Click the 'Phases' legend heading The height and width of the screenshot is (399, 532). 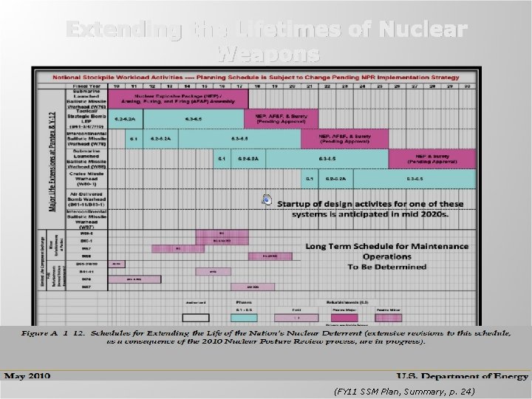244,302
